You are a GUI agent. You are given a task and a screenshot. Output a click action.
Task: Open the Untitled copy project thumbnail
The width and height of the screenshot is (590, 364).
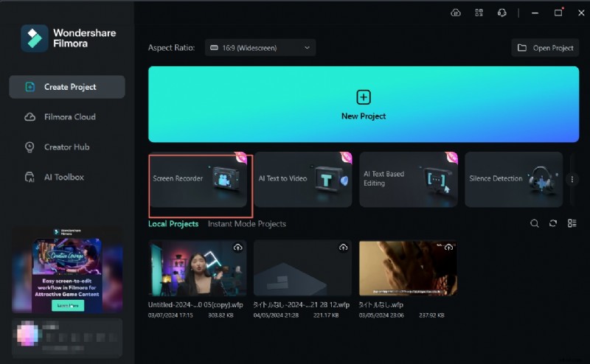tap(197, 268)
